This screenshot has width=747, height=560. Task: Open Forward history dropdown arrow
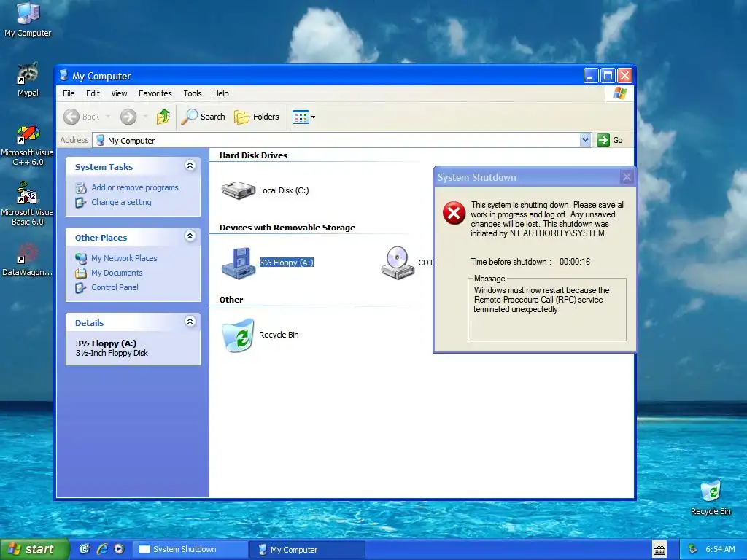tap(145, 117)
